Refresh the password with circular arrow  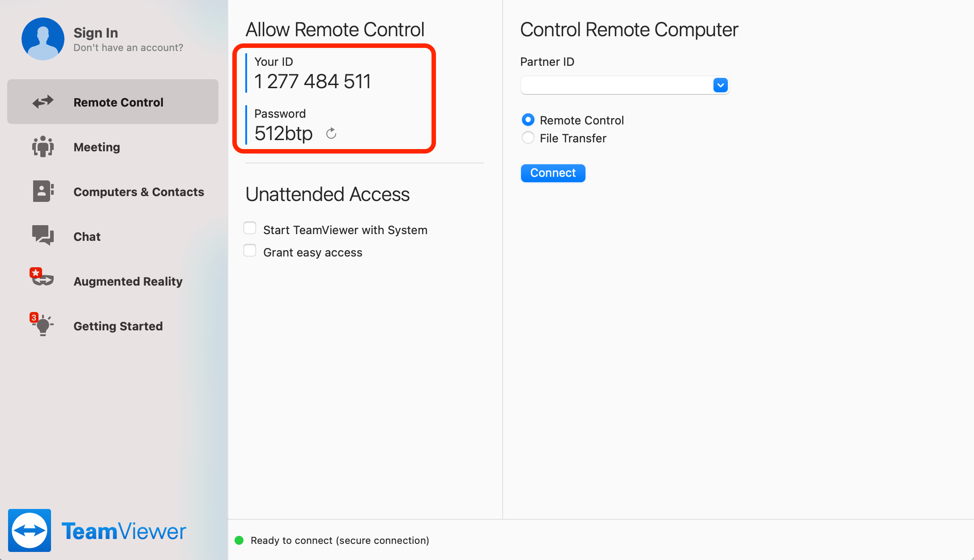tap(331, 133)
